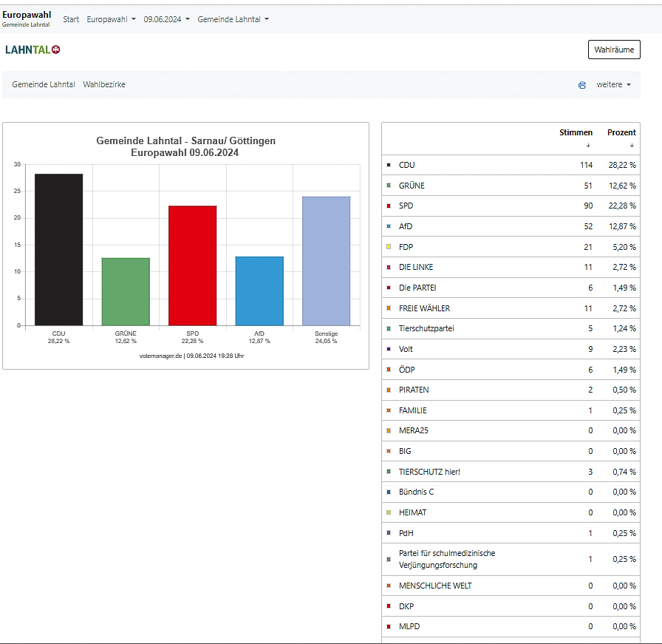The image size is (662, 644).
Task: Click the GRÜNE green party marker
Action: (x=389, y=186)
